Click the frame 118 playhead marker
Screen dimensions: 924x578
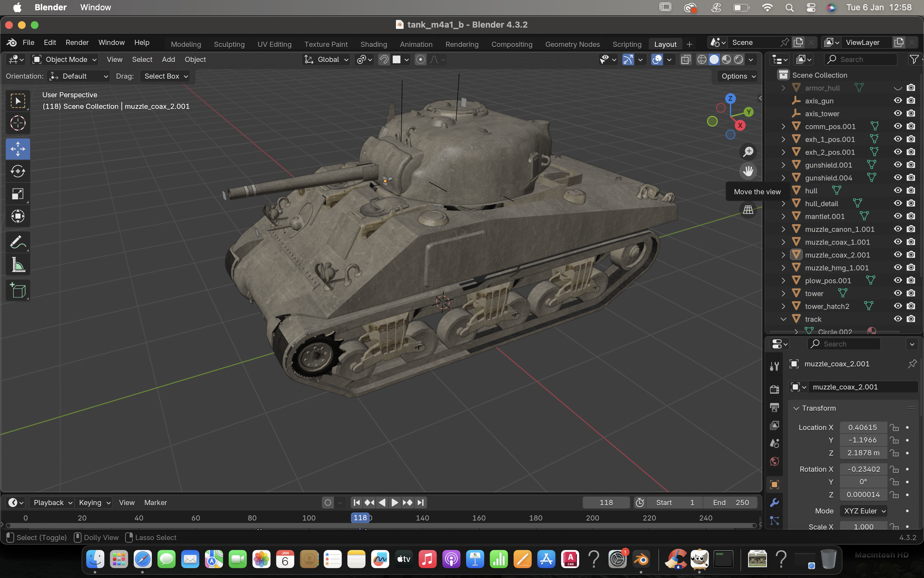pos(360,518)
